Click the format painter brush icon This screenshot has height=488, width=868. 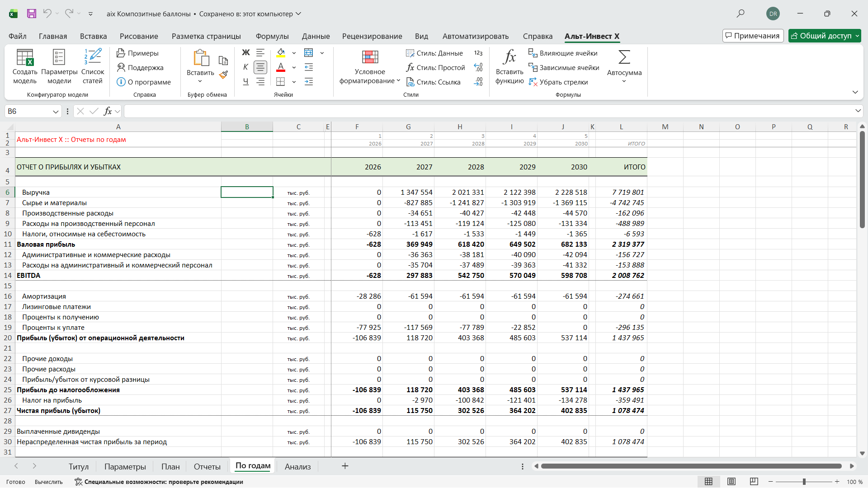coord(223,75)
